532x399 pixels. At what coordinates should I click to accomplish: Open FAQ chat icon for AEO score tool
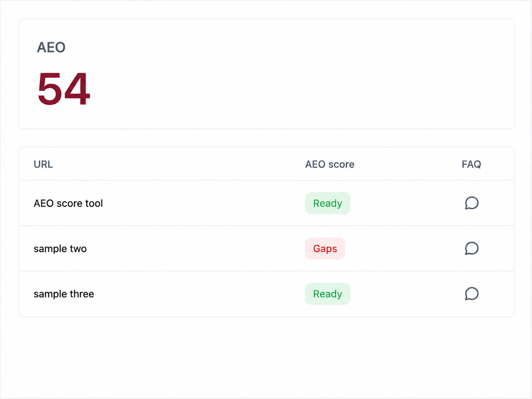(x=471, y=203)
